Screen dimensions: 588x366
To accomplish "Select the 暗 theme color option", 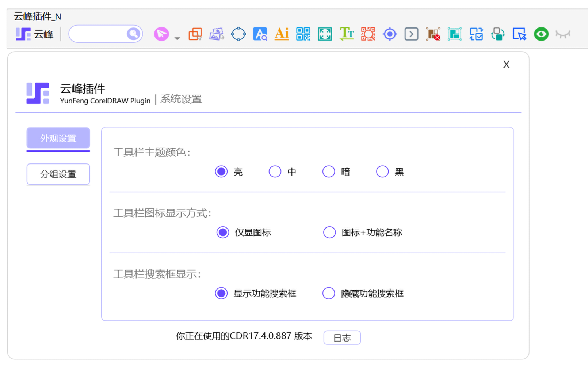I will coord(328,171).
